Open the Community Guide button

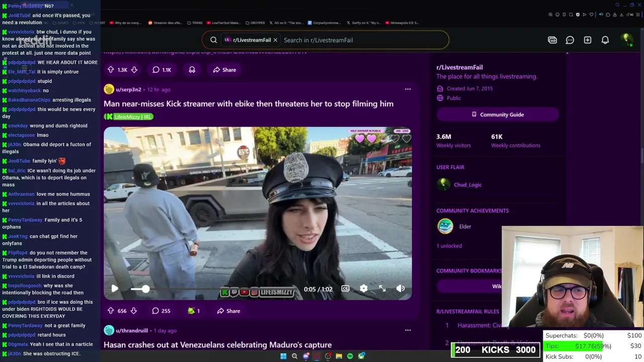click(498, 115)
